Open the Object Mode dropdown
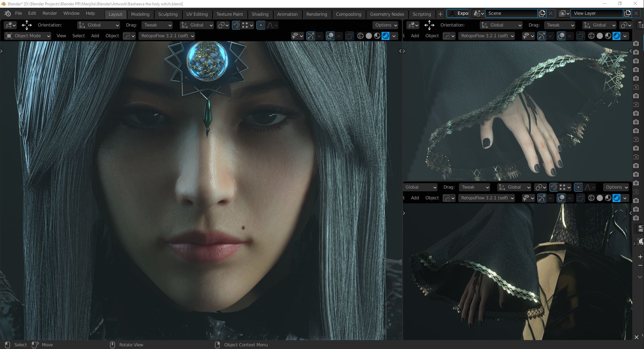This screenshot has height=349, width=644. [28, 36]
